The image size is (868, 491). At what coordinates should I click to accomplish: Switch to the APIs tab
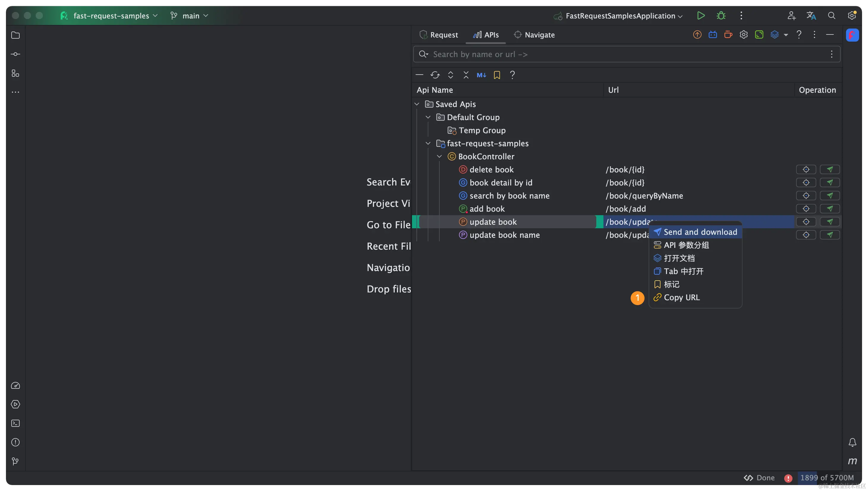point(486,35)
